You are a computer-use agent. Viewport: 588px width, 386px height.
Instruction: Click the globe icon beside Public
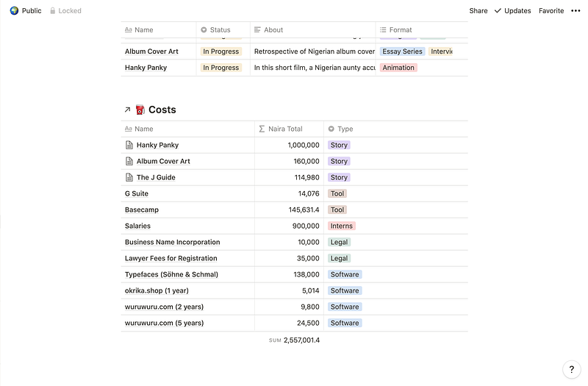click(14, 11)
